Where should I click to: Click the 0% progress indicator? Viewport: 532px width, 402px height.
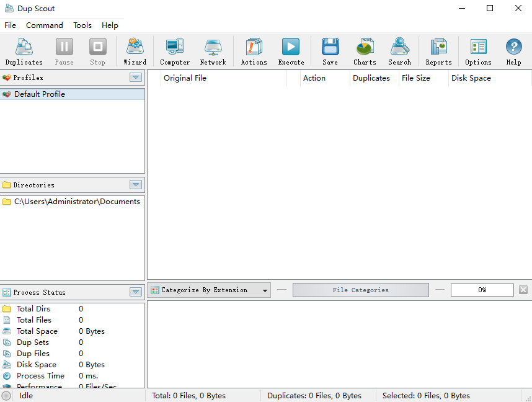(x=482, y=290)
